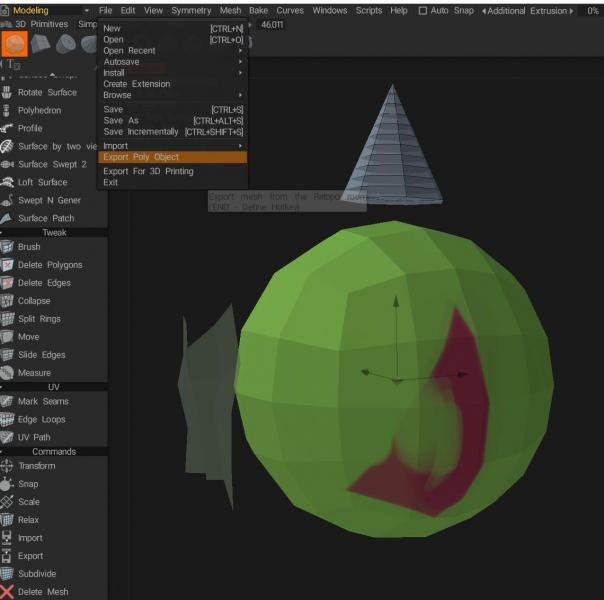Open the Windows menu
Screen dimensions: 604x600
330,10
